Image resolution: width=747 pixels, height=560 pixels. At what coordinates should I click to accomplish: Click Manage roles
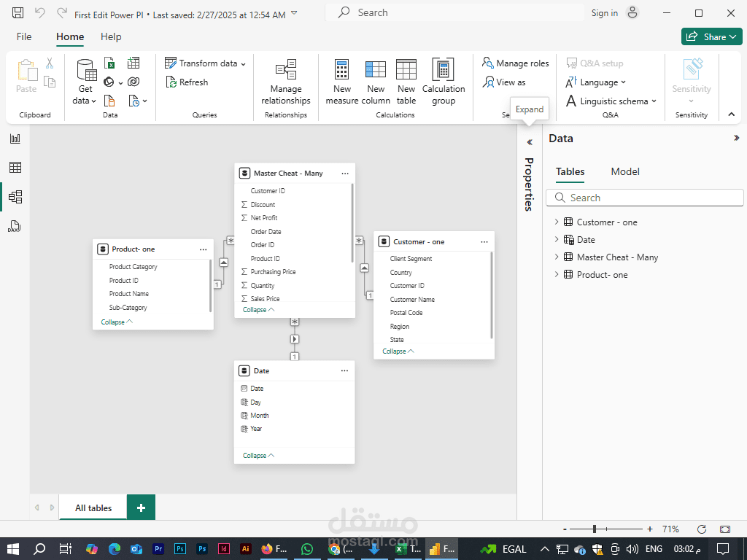515,63
